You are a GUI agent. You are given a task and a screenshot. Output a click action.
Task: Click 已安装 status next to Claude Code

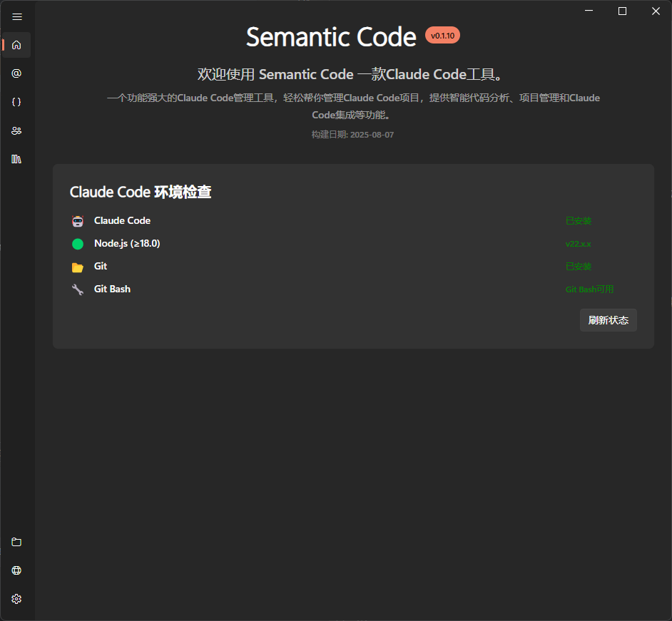(578, 221)
